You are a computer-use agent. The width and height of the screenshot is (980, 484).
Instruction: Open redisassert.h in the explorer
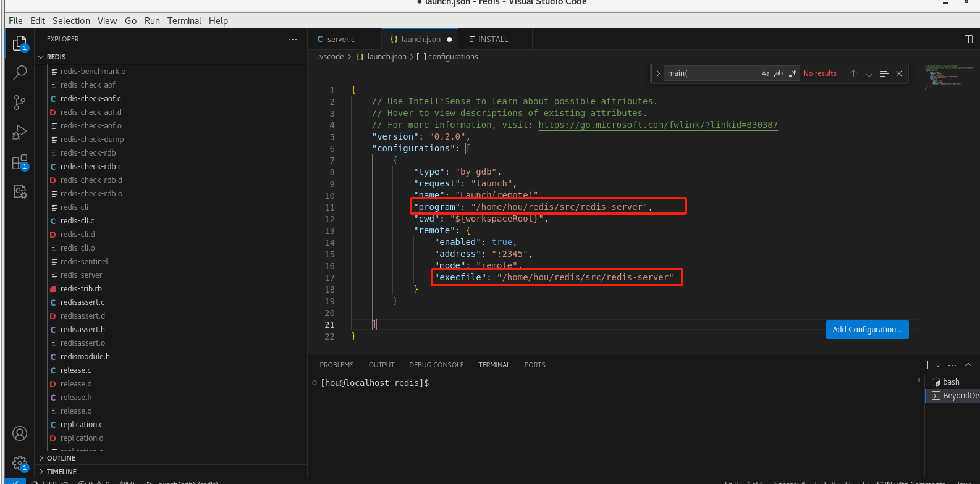point(82,329)
